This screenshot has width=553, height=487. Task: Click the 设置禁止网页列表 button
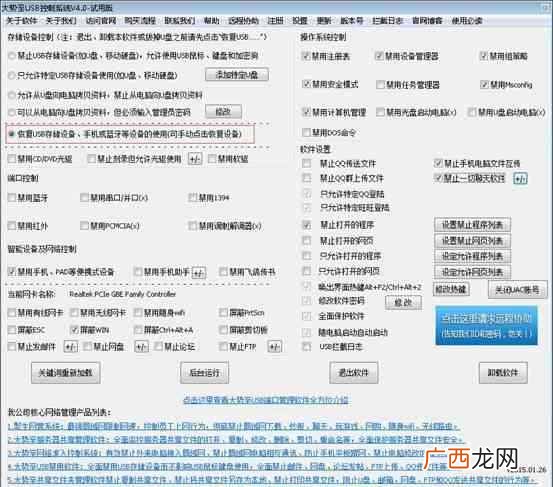[x=472, y=241]
